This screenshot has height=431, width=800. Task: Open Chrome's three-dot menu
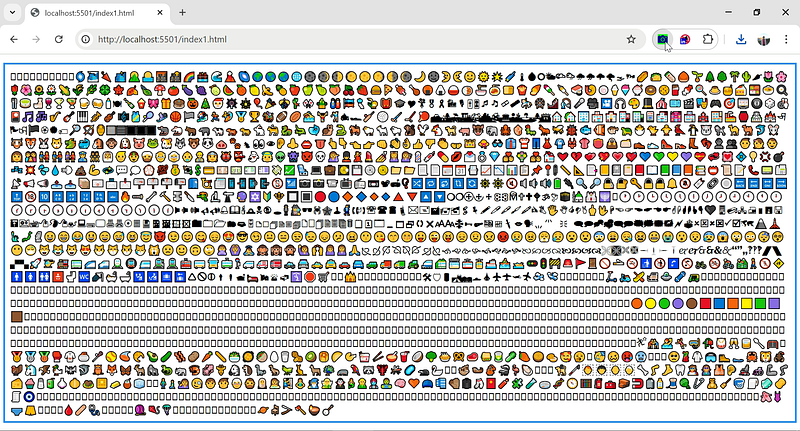[x=786, y=39]
